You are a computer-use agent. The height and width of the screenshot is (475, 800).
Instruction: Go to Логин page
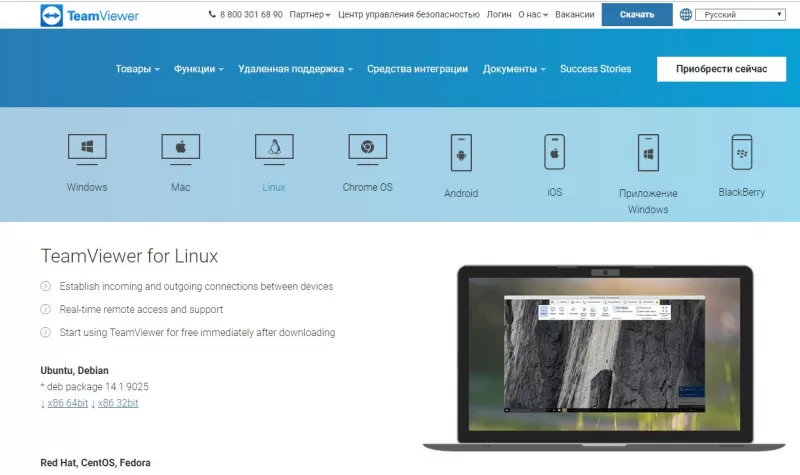[x=499, y=14]
